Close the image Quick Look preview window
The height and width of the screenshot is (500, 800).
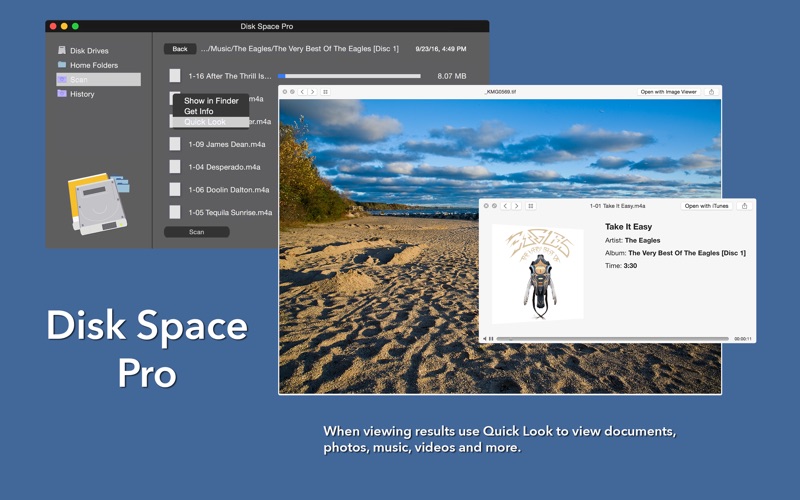click(x=285, y=92)
